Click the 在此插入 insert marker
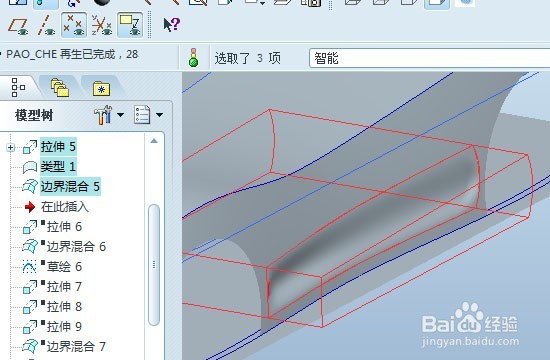The height and width of the screenshot is (360, 550). pyautogui.click(x=64, y=207)
